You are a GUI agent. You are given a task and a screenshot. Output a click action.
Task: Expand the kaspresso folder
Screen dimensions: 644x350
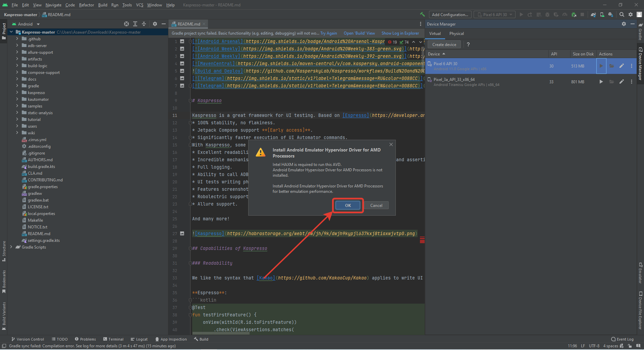17,93
